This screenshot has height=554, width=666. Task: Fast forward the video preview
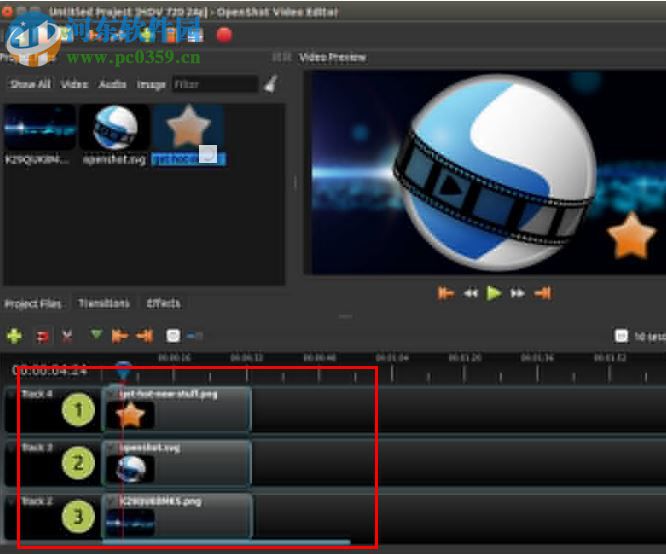tap(517, 293)
